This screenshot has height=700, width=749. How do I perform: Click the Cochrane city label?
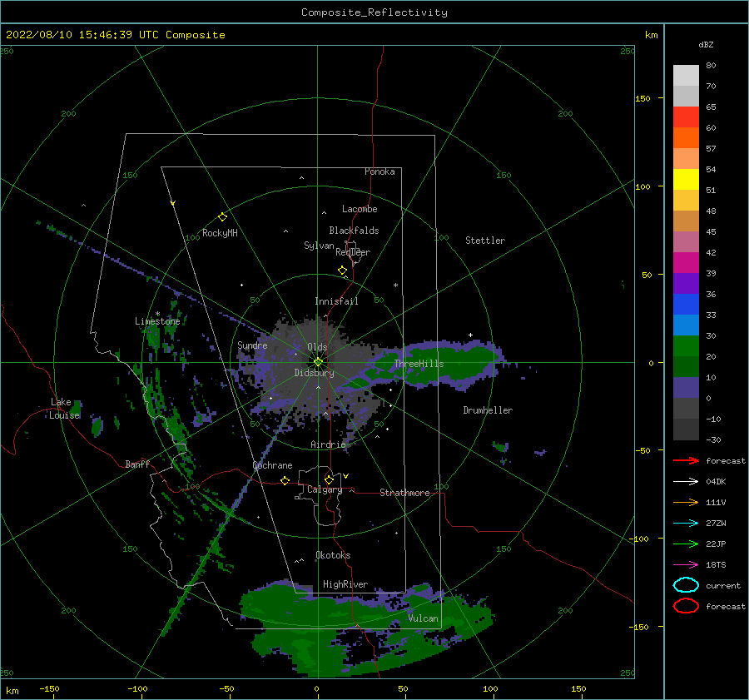(x=272, y=465)
